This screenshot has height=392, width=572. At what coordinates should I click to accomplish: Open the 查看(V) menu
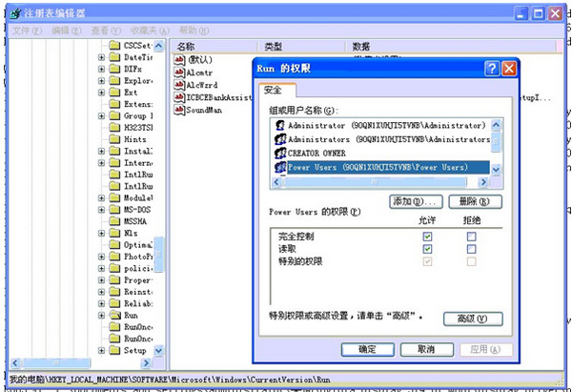click(x=106, y=31)
